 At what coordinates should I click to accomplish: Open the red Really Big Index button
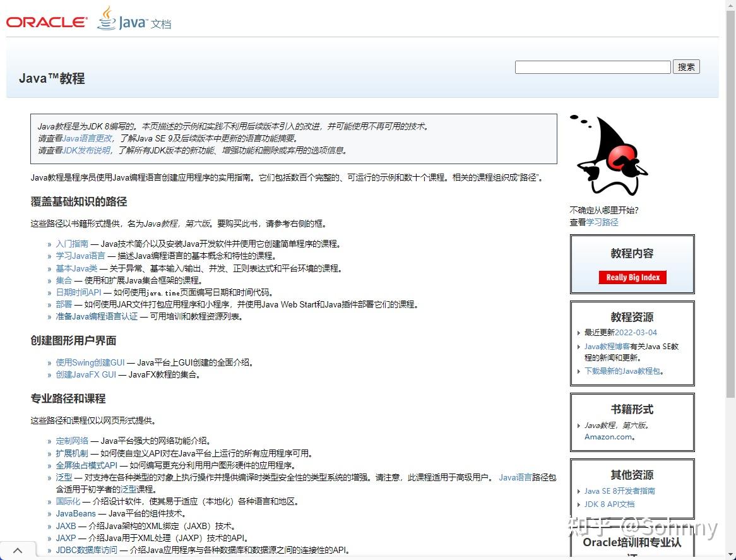tap(632, 277)
